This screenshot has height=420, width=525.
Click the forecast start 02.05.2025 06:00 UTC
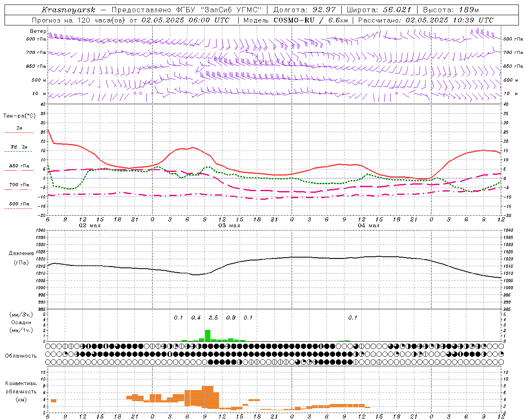[185, 20]
